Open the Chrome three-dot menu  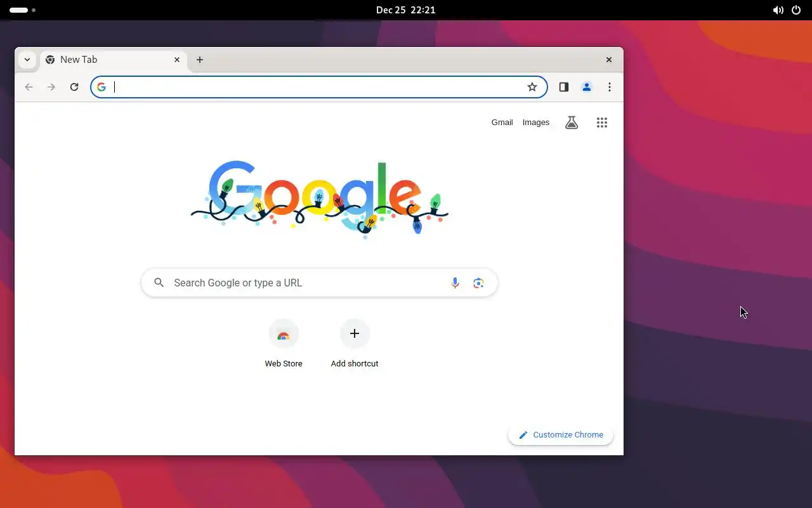pyautogui.click(x=609, y=87)
